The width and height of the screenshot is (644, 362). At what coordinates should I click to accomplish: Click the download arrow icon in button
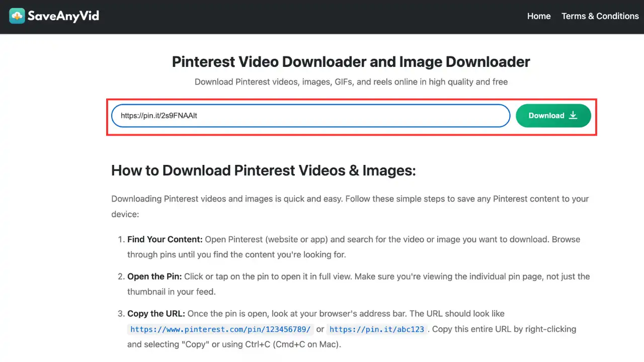click(x=573, y=116)
